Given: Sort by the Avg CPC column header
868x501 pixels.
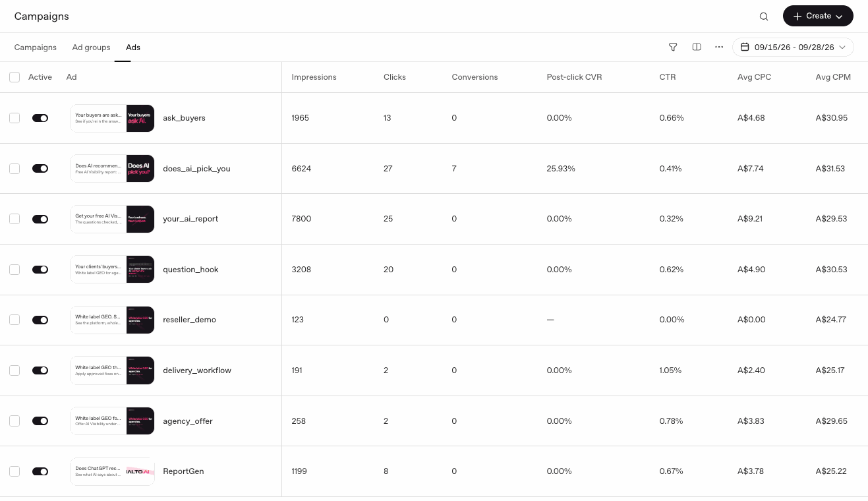Looking at the screenshot, I should [x=754, y=77].
